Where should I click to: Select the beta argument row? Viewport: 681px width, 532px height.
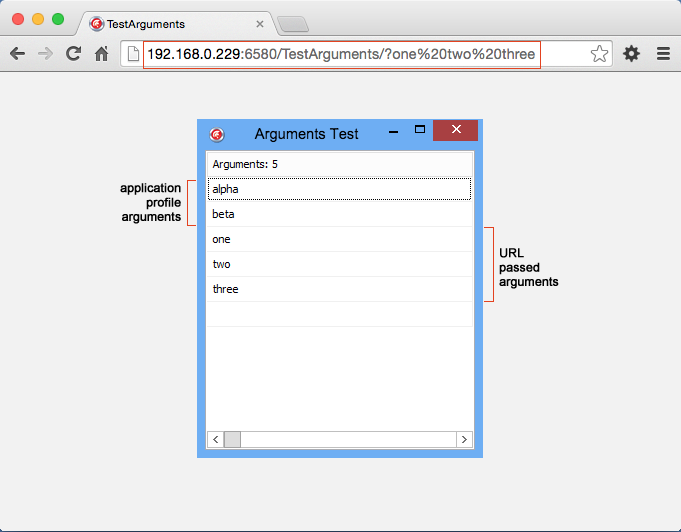click(339, 214)
